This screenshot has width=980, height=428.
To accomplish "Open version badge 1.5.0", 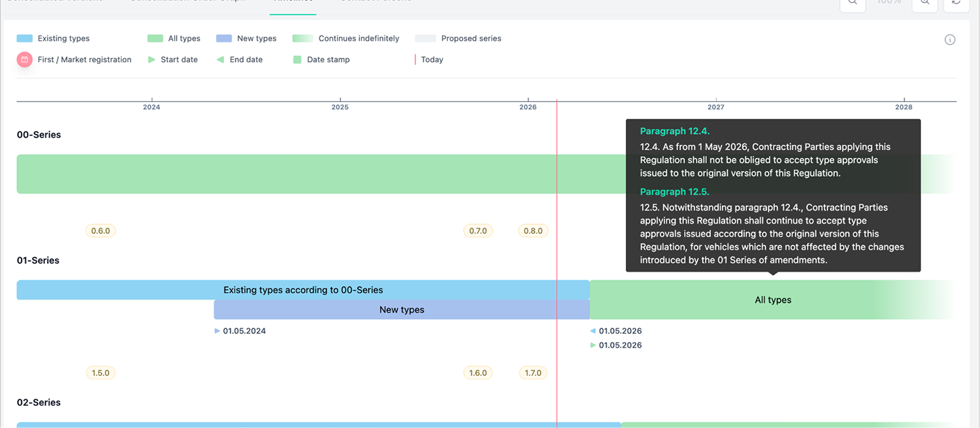I will (x=101, y=373).
